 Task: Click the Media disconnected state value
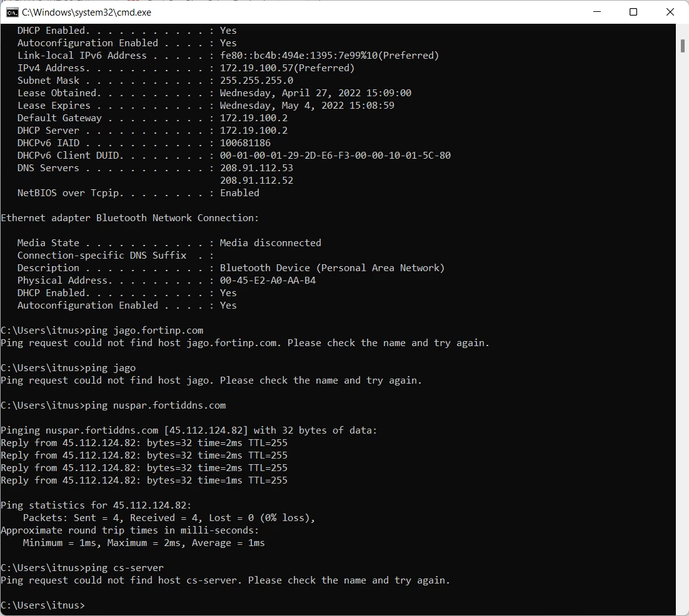point(270,243)
